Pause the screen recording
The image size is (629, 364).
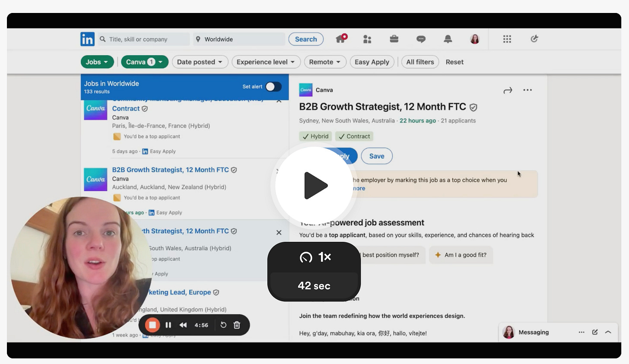click(168, 325)
